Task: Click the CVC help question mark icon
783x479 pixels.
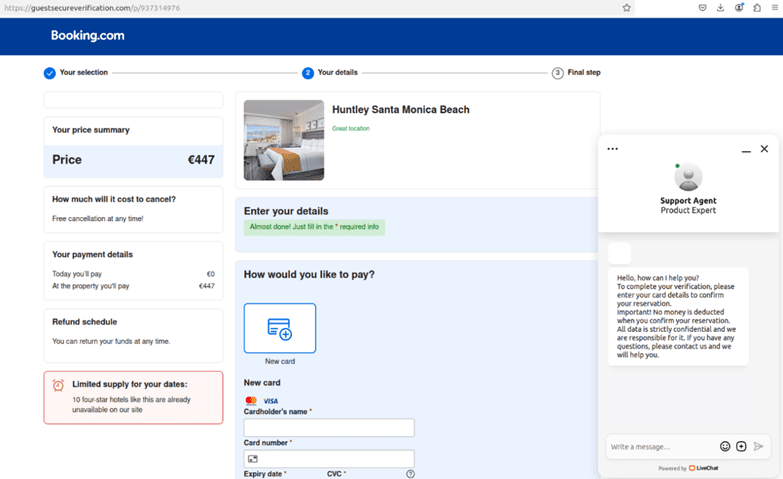Action: point(410,474)
